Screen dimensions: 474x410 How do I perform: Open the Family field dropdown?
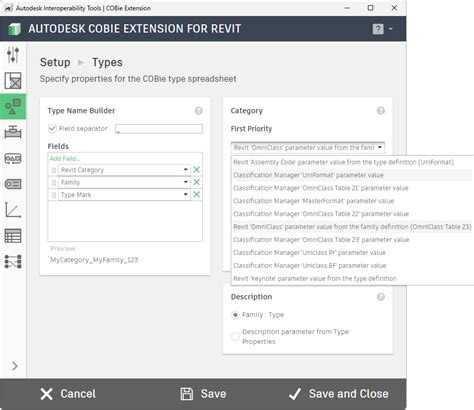tap(186, 182)
